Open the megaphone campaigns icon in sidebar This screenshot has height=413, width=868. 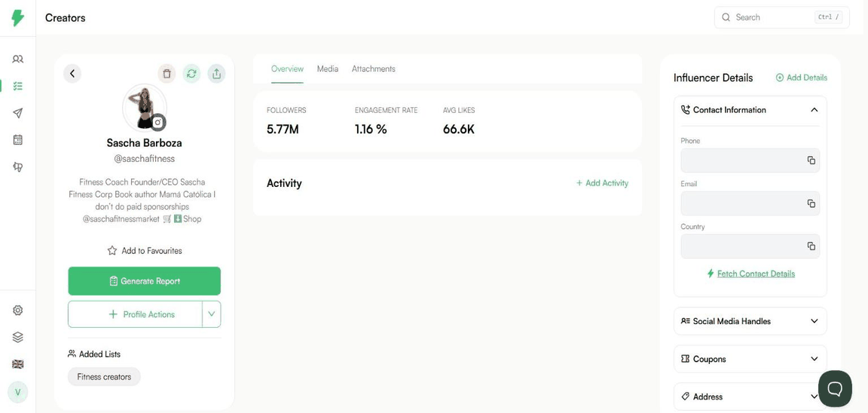(18, 167)
